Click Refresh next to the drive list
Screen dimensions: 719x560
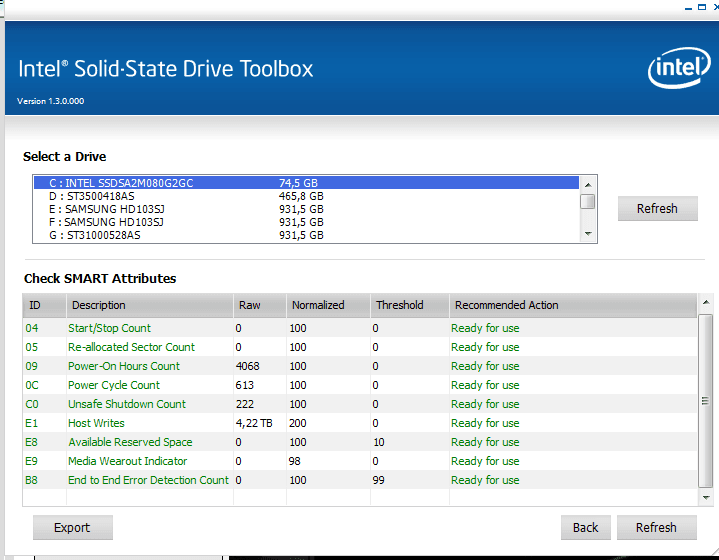[x=658, y=209]
